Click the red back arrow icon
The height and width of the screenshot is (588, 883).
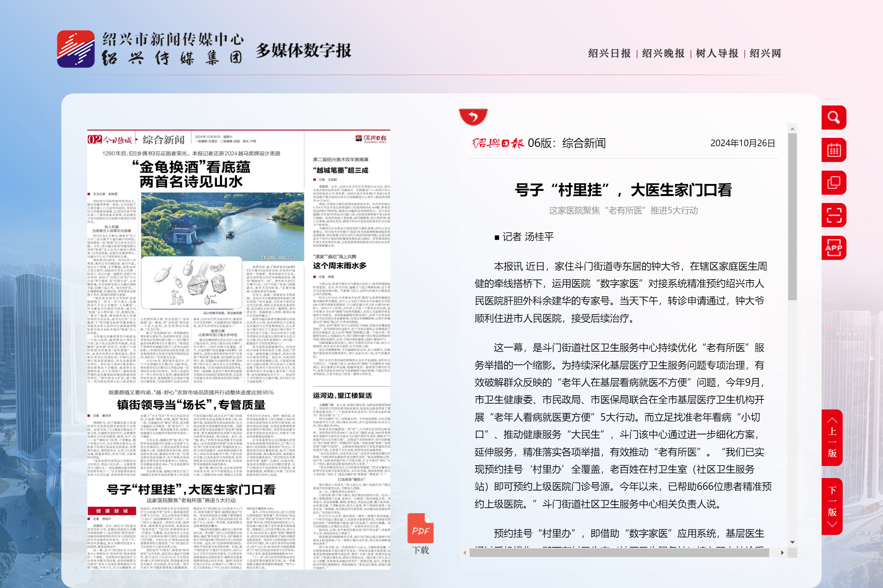tap(473, 117)
